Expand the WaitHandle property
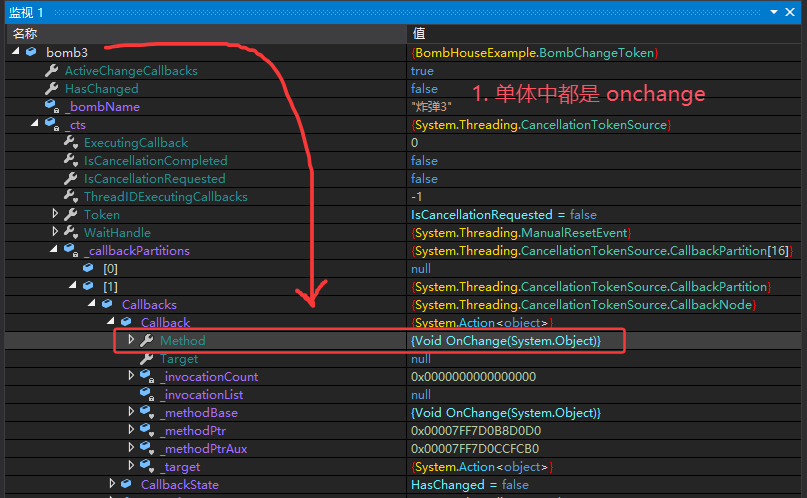 pos(56,233)
